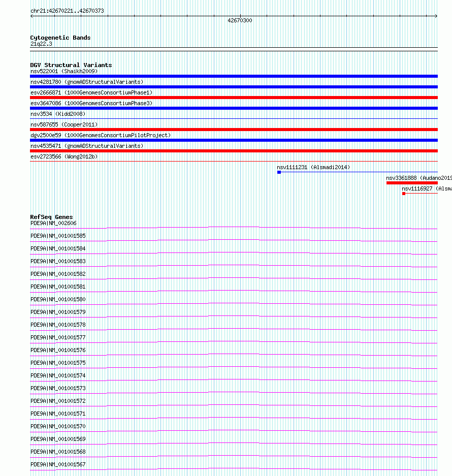Screen dimensions: 452x476
Task: Open transcript PDE9A|NM_002606
Action: (x=53, y=223)
